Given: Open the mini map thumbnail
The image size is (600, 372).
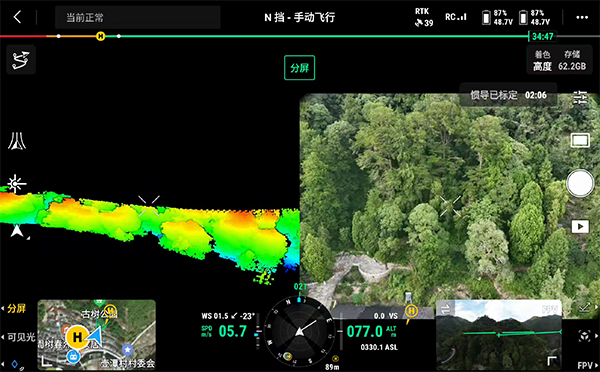Looking at the screenshot, I should point(96,334).
